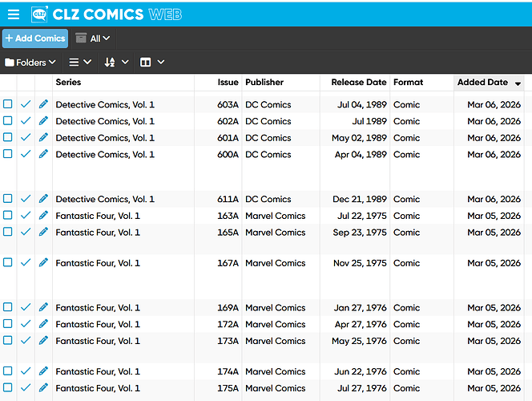Click DC Comics publisher in the 600A row
Viewport: 532px width, 401px height.
[268, 155]
